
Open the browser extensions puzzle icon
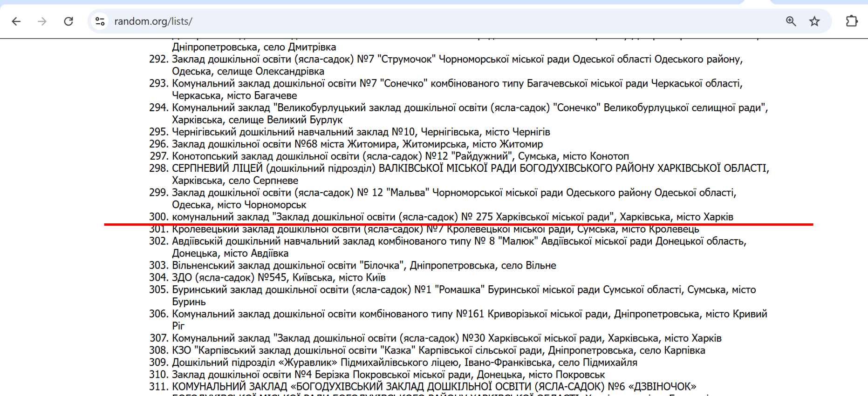click(x=852, y=21)
